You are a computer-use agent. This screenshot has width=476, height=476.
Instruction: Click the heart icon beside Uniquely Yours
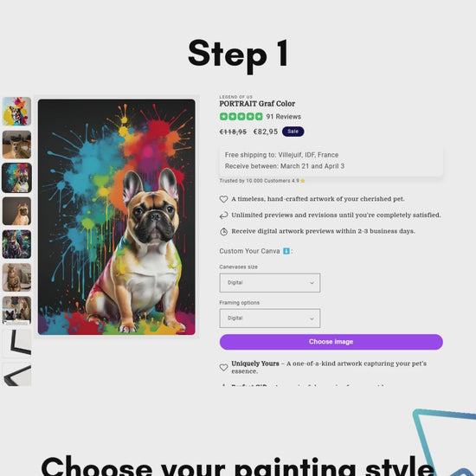223,367
